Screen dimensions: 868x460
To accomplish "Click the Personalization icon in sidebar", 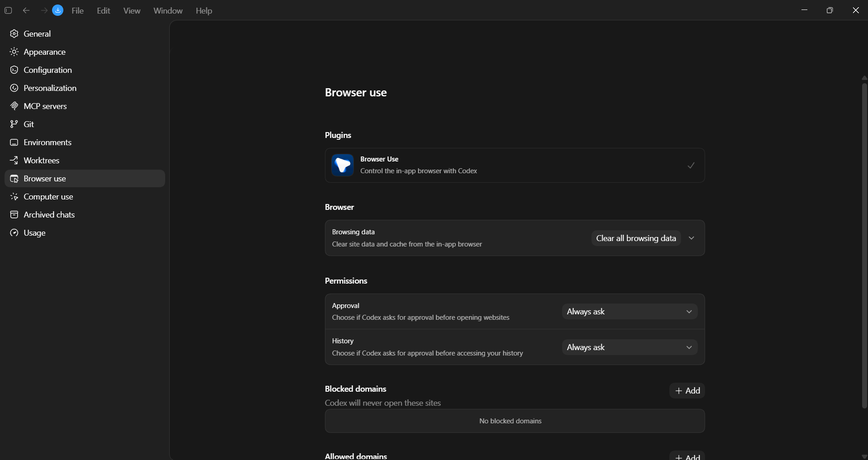I will pos(14,88).
